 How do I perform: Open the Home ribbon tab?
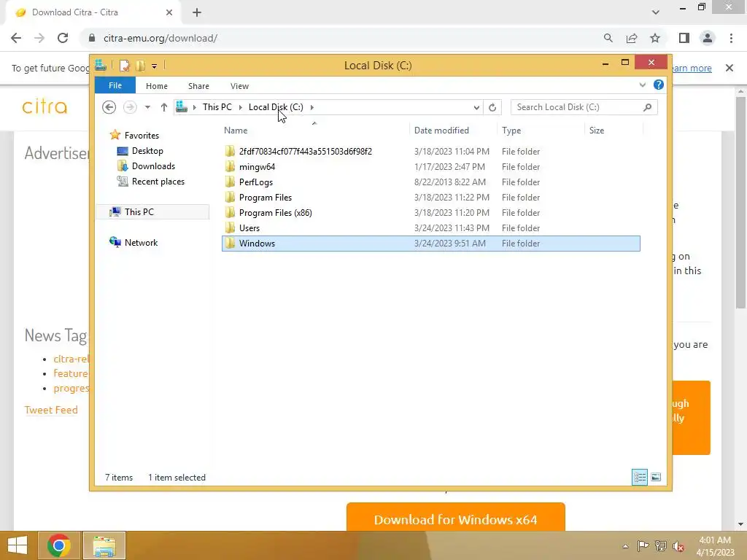157,86
